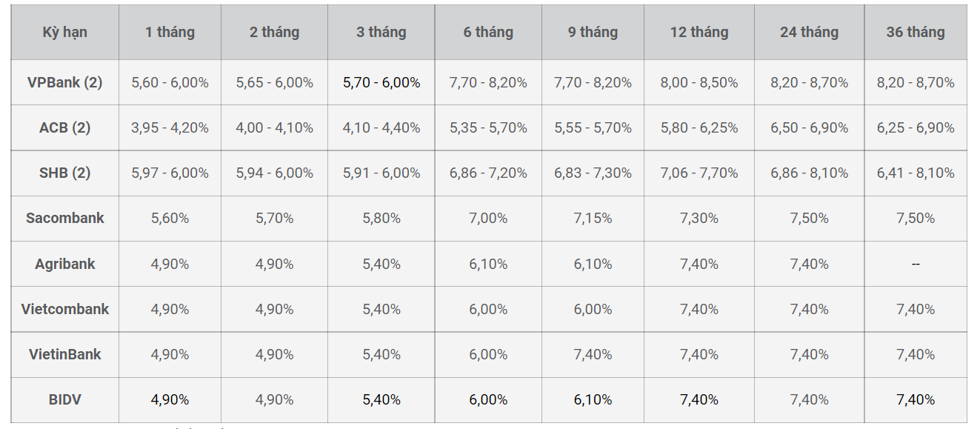Select the "12 tháng" column header
The image size is (980, 429).
coord(699,33)
